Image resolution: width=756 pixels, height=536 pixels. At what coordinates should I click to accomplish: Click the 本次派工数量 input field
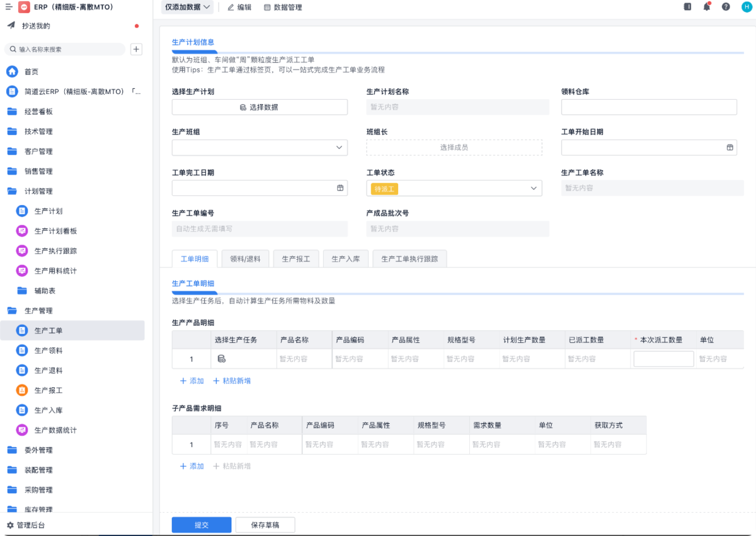[663, 359]
